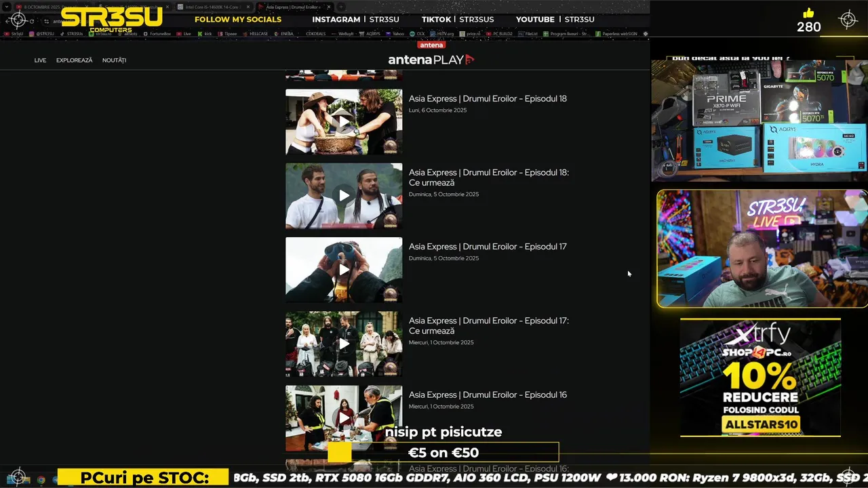Open the FileList bookmark
The height and width of the screenshot is (488, 868).
coord(528,33)
